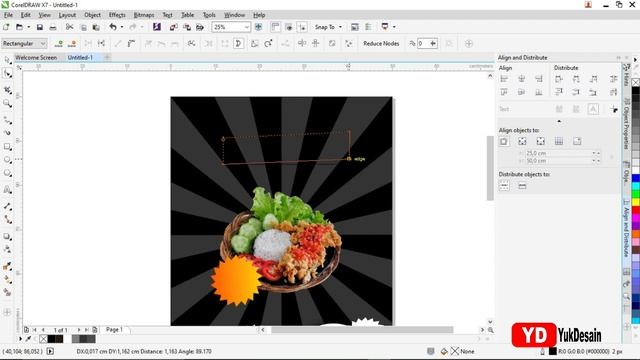This screenshot has height=360, width=640.
Task: Select the Page 1 tab
Action: [114, 329]
